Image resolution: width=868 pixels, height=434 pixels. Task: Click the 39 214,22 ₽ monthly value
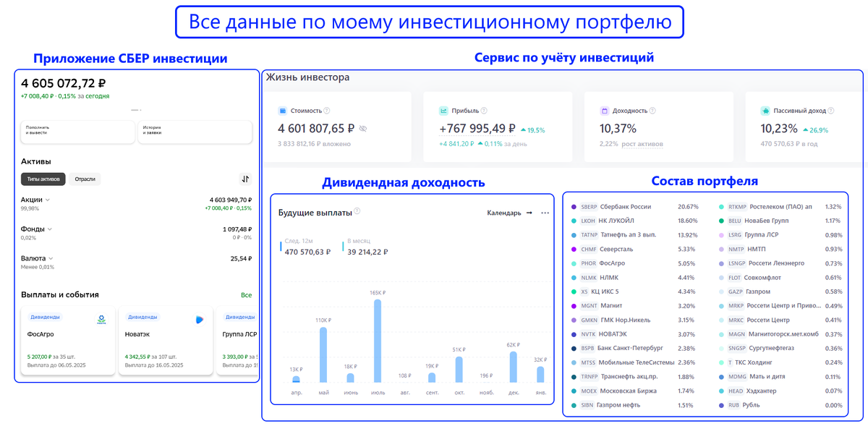pyautogui.click(x=367, y=252)
